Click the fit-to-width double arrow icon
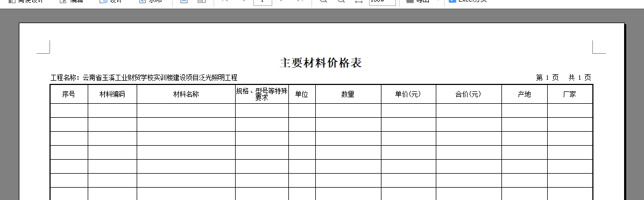 358,1
